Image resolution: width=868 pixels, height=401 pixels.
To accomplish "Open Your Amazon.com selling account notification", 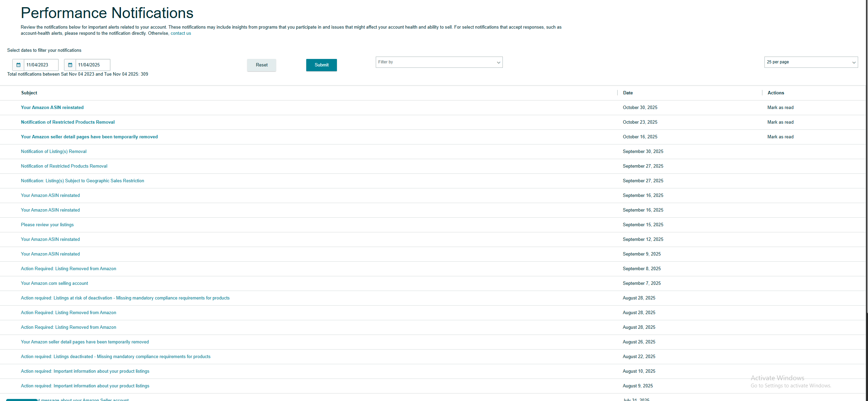I will pos(55,283).
